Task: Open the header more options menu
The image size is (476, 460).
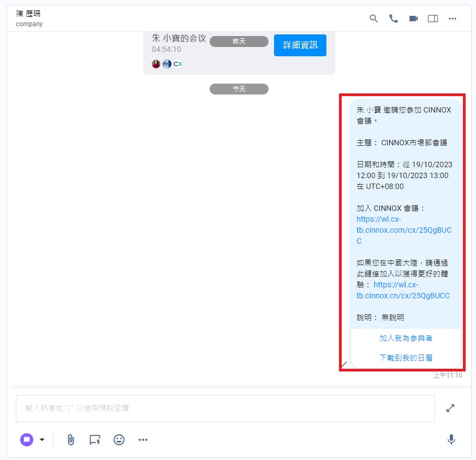Action: tap(453, 19)
